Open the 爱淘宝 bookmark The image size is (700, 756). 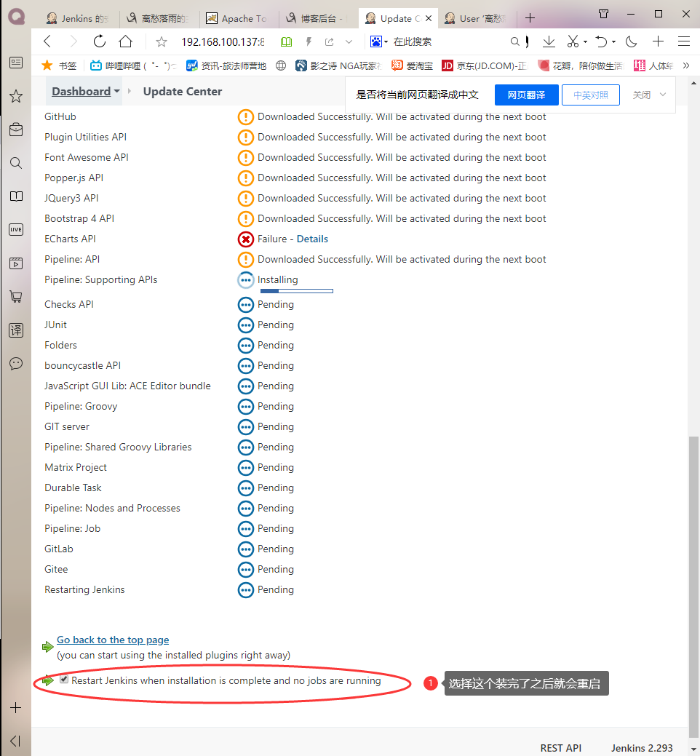pos(412,65)
